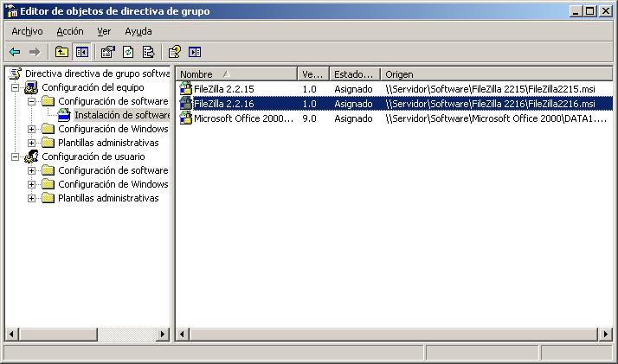This screenshot has width=618, height=364.
Task: Collapse the Configuración de usuario node
Action: point(16,157)
